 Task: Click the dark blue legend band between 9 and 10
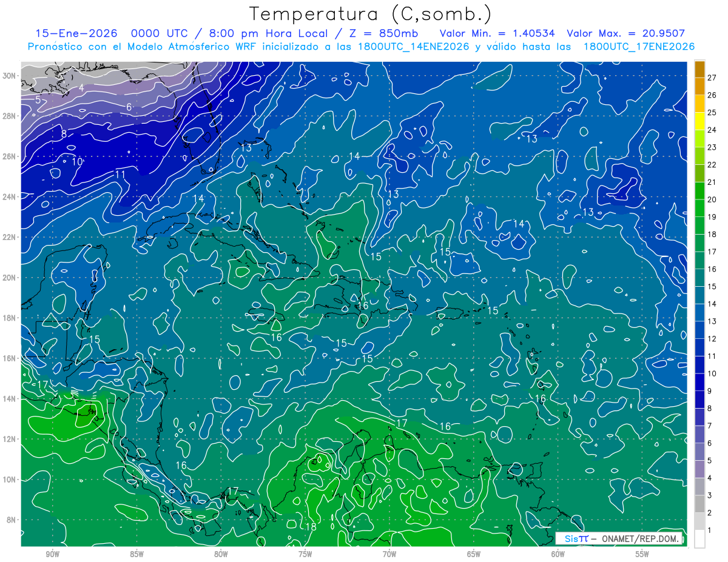pyautogui.click(x=700, y=382)
